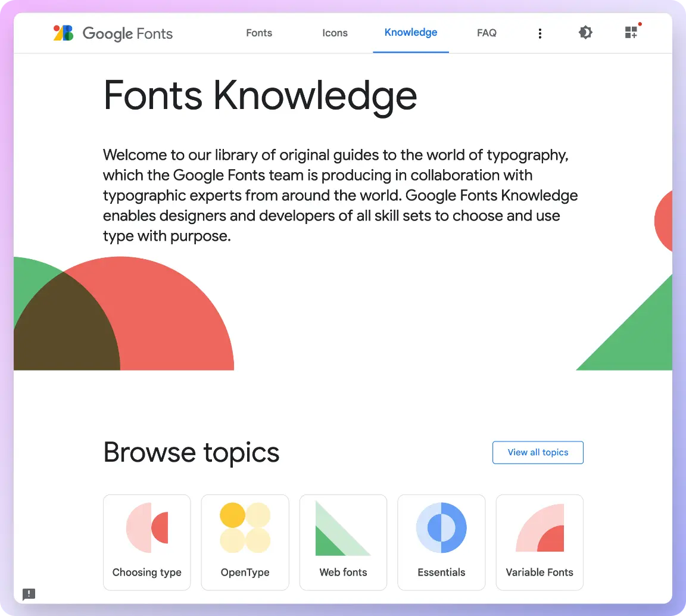Toggle the light/dark theme icon
686x616 pixels.
585,33
